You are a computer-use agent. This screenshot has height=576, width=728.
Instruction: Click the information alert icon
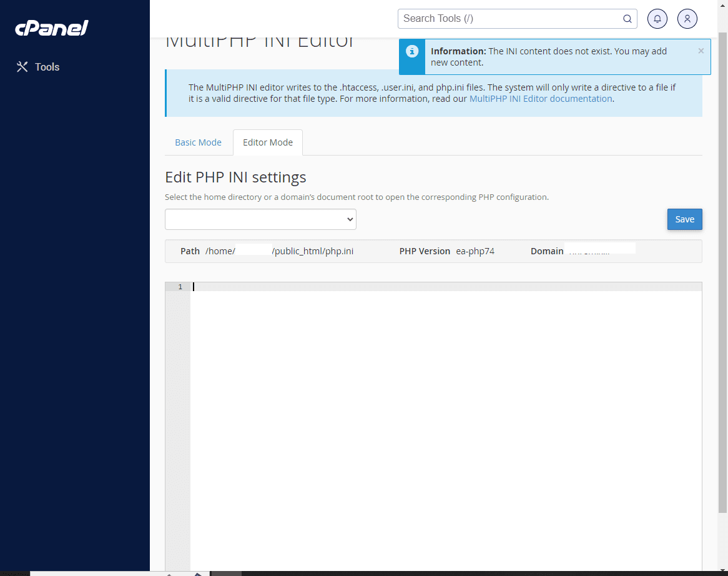(412, 51)
